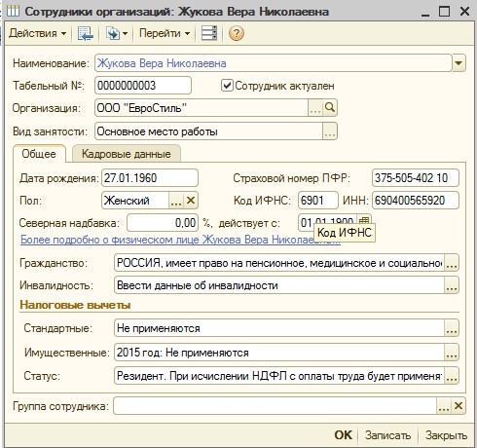
Task: Expand the Наименование dropdown arrow
Action: [459, 63]
